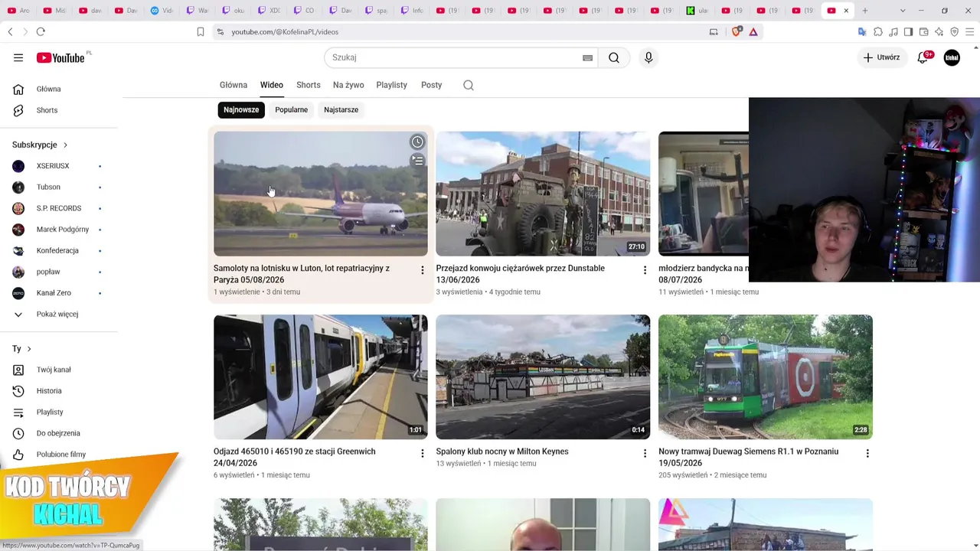980x551 pixels.
Task: Search within the channel using the magnifier
Action: pos(469,85)
